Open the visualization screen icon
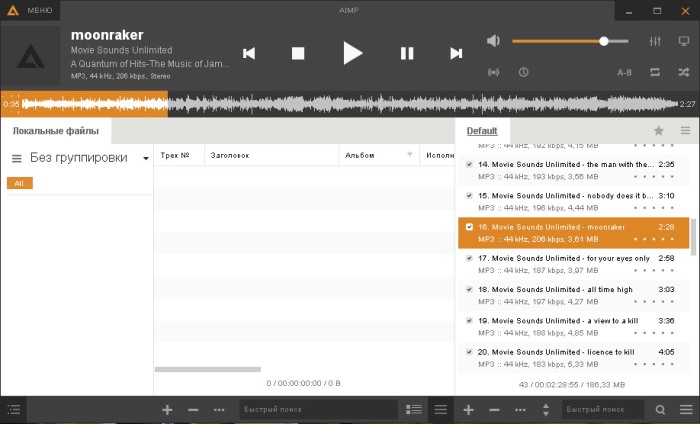The width and height of the screenshot is (700, 424). coord(683,42)
